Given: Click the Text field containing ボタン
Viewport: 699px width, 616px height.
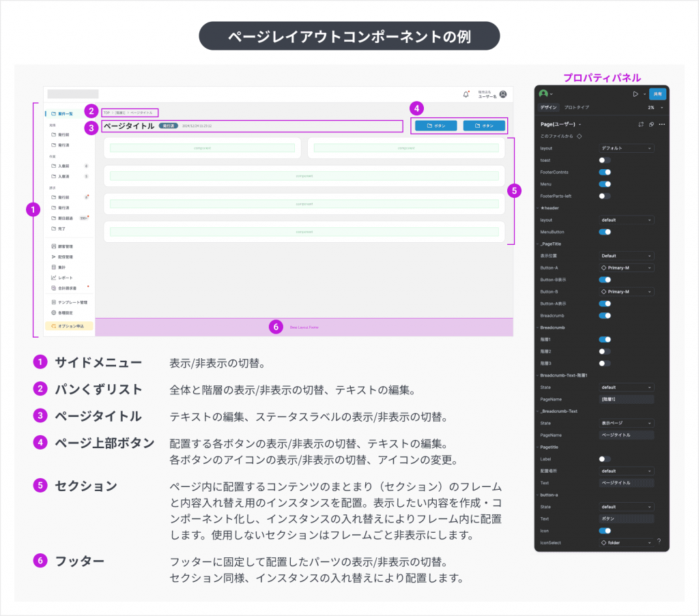Looking at the screenshot, I should coord(627,519).
